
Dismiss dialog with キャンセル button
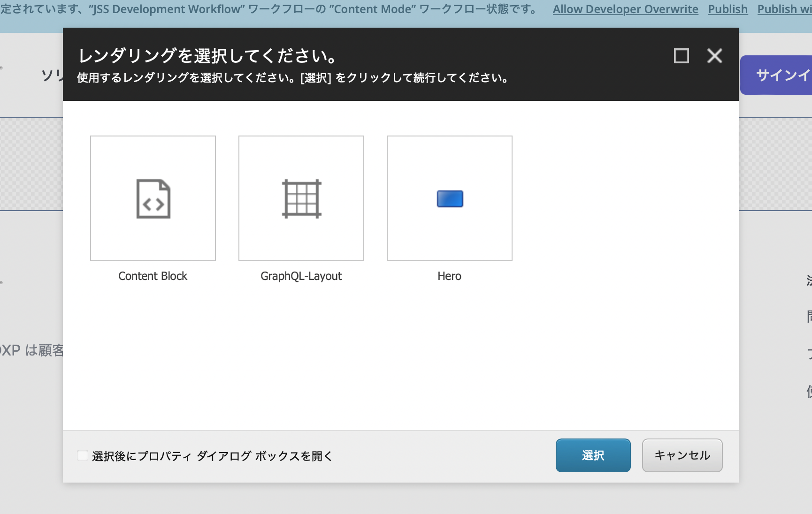(682, 455)
